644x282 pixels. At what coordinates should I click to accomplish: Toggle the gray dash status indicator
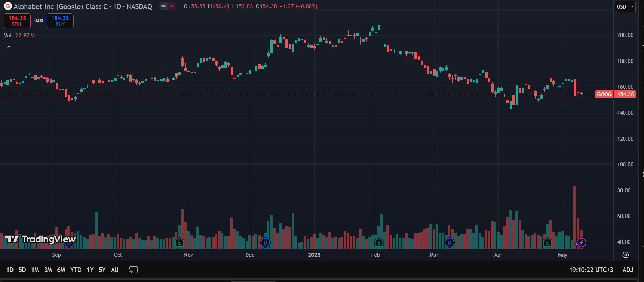163,6
